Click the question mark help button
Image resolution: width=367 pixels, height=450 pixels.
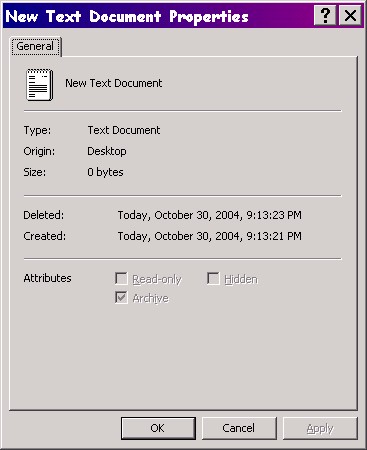325,15
